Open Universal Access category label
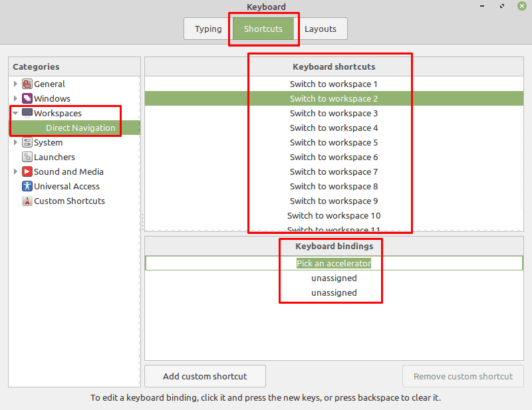The image size is (532, 410). coord(67,186)
